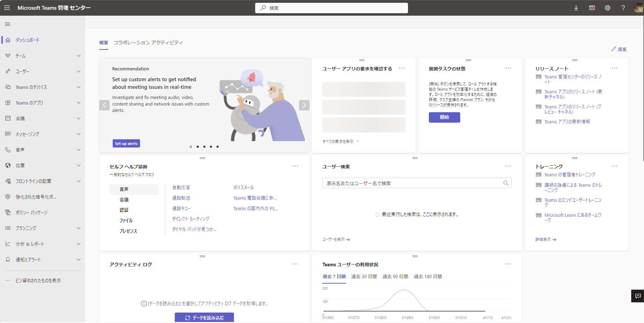Click the ピン留めされたものを表示 ellipsis icon
This screenshot has height=323, width=644.
coord(8,280)
